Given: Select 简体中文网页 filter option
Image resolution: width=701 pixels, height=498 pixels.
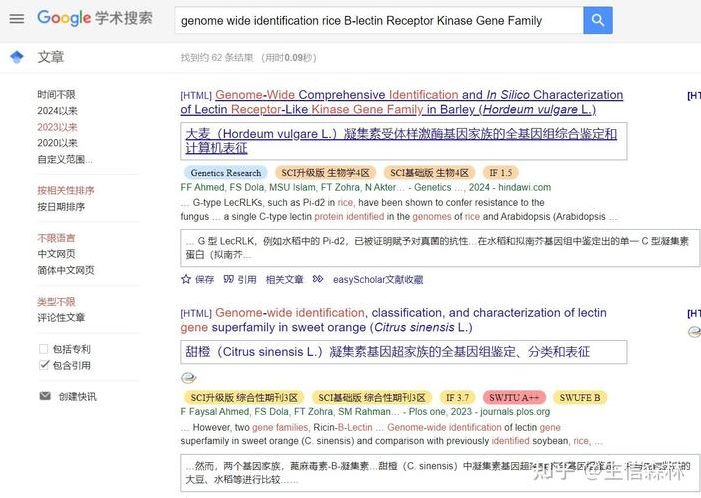Looking at the screenshot, I should (66, 270).
